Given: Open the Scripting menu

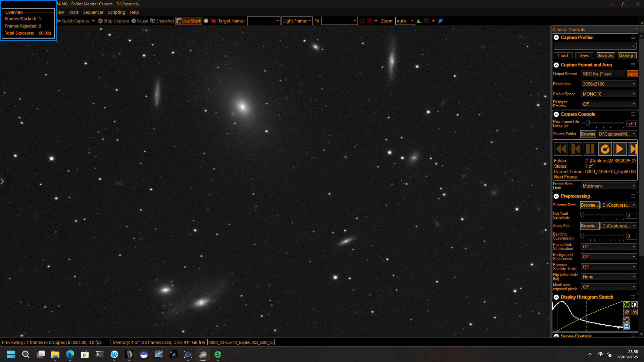Looking at the screenshot, I should click(x=116, y=12).
